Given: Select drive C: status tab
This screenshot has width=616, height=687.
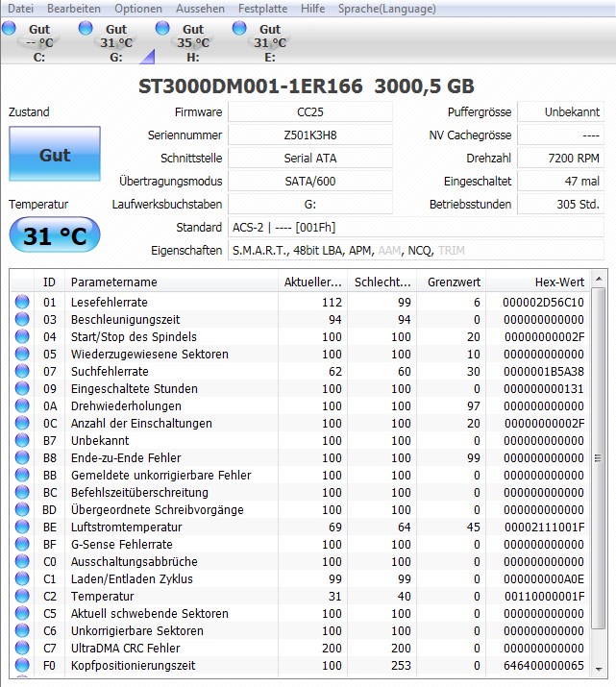Looking at the screenshot, I should [38, 43].
